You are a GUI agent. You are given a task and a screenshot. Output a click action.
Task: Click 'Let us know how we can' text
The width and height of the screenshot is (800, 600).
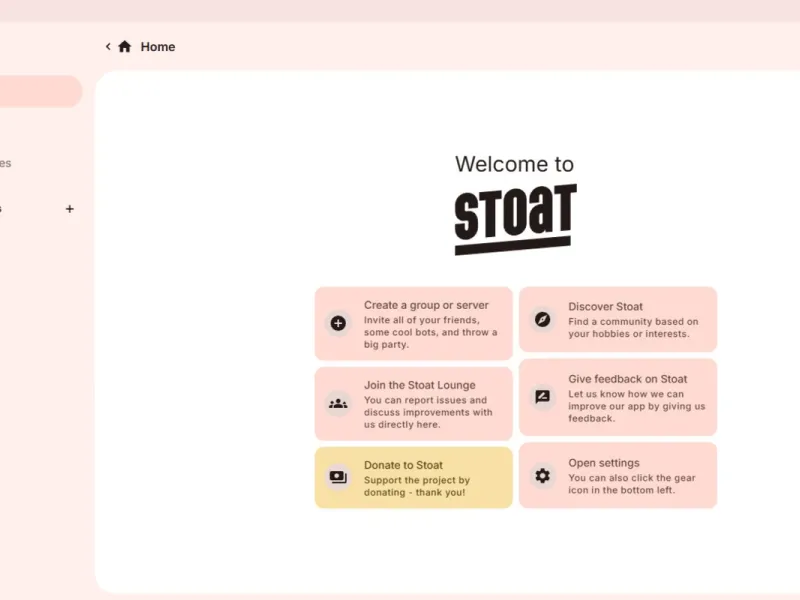click(x=626, y=394)
